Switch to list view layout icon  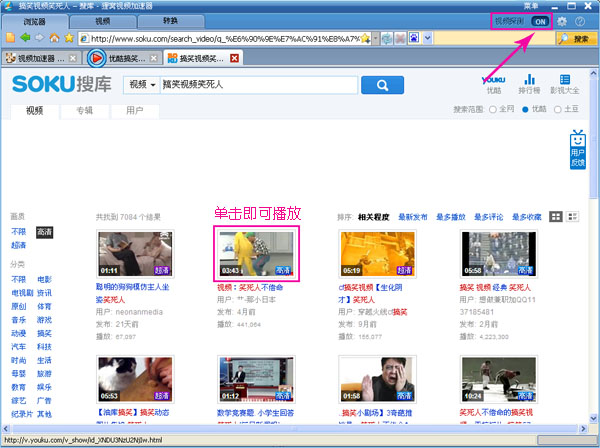point(572,217)
